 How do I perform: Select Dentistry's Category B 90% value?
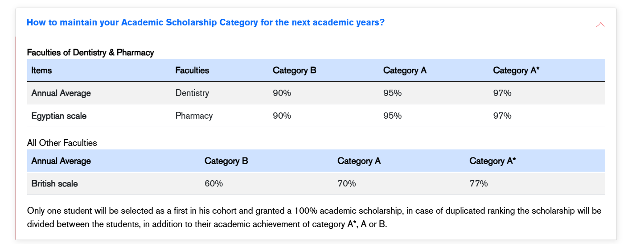pyautogui.click(x=282, y=93)
